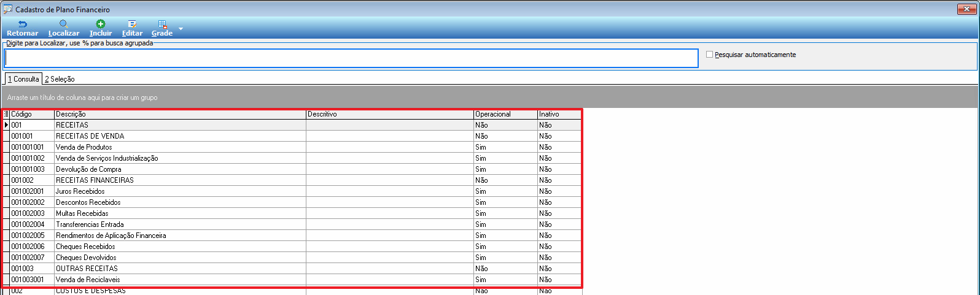Select Venda de Serviços Industrialização row

[292, 158]
